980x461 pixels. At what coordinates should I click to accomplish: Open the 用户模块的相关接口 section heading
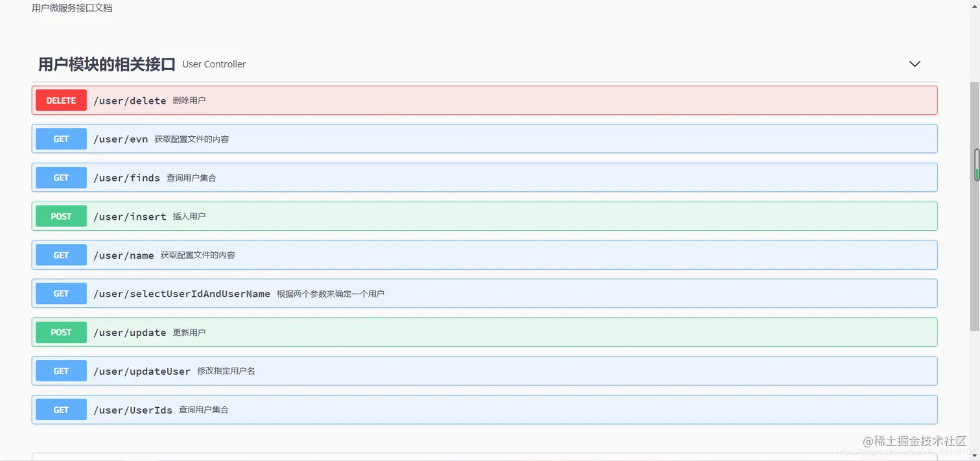click(x=107, y=64)
